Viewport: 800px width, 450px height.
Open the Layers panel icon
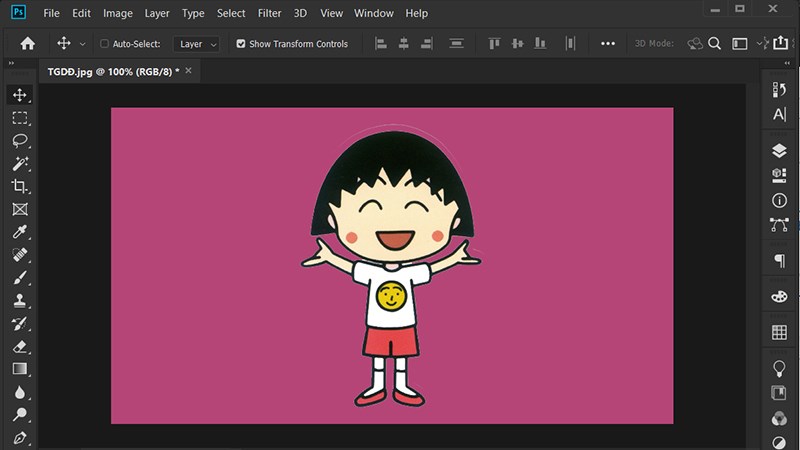coord(779,151)
